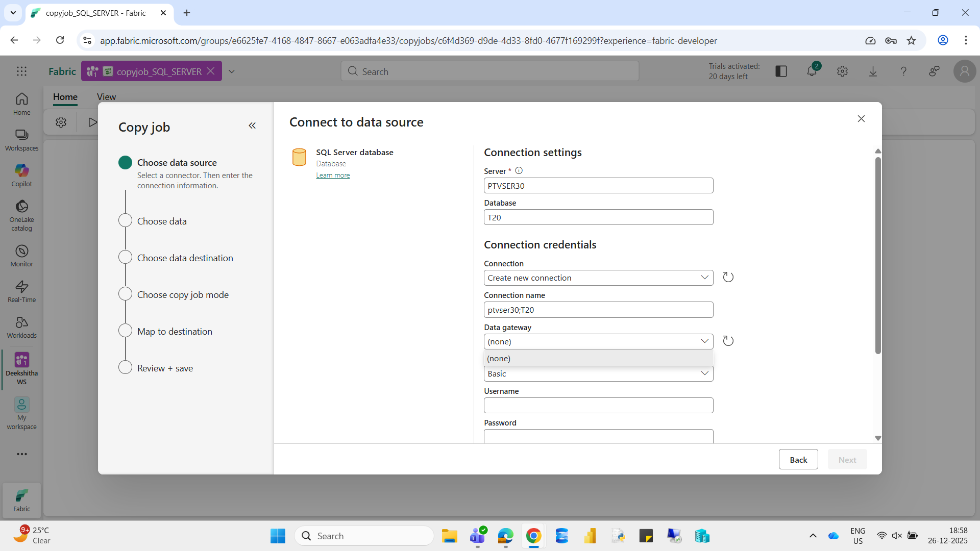Focus the Username field

(598, 406)
